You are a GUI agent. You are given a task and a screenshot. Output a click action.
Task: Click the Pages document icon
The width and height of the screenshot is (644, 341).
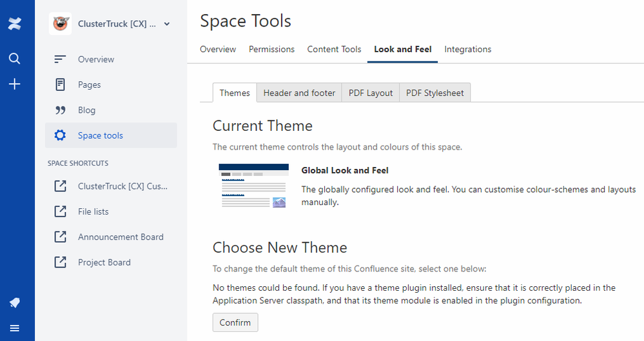[x=60, y=84]
